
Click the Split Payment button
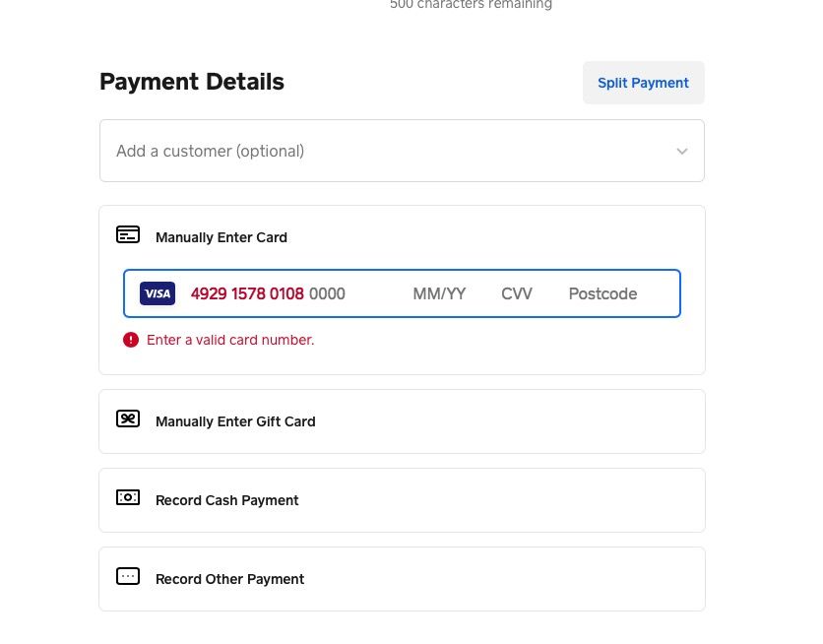point(643,83)
